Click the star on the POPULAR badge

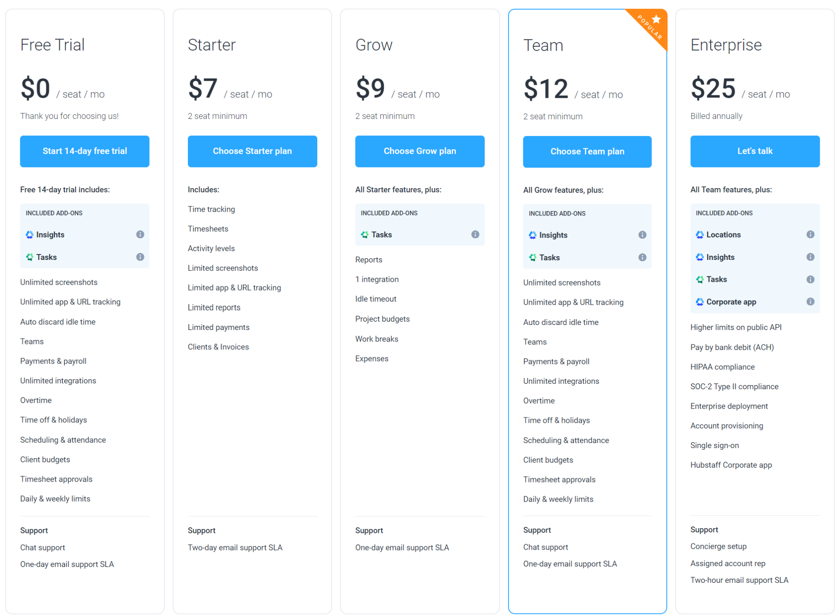pos(656,18)
